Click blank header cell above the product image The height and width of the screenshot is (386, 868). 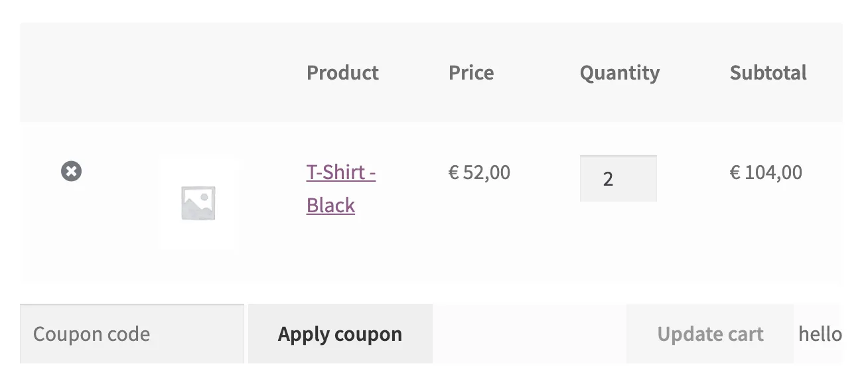pyautogui.click(x=198, y=72)
